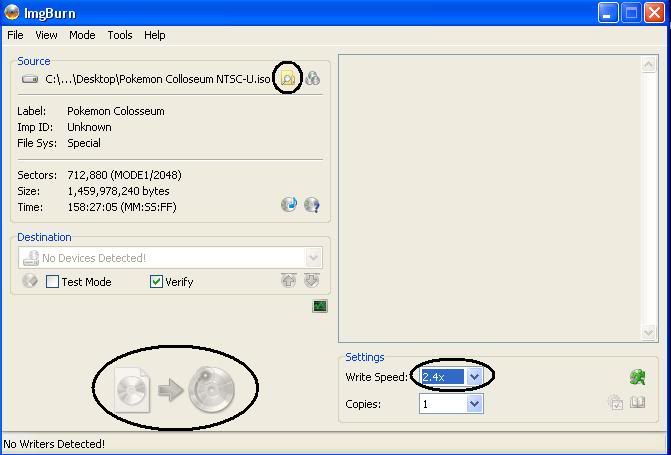The width and height of the screenshot is (671, 455).
Task: Expand the Copies dropdown
Action: [x=474, y=404]
